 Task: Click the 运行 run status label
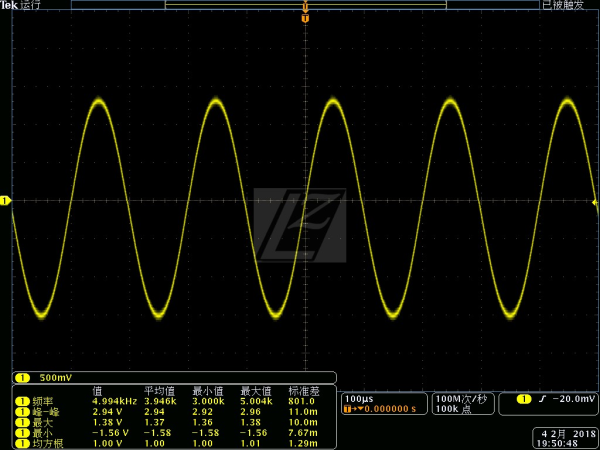click(30, 5)
